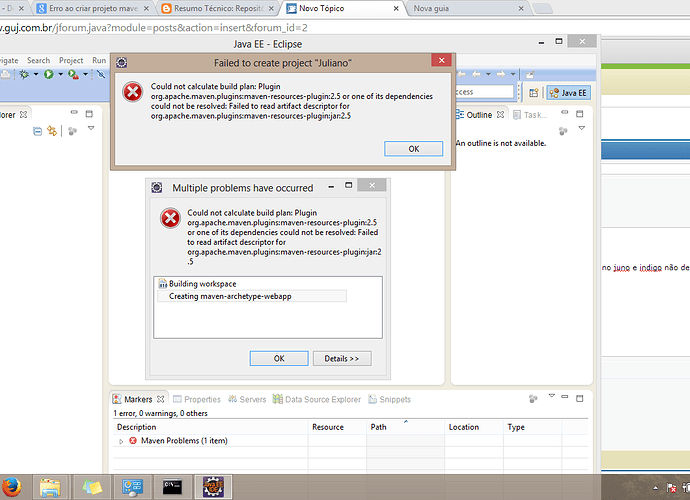Open the Debug launch dropdown arrow

coord(36,74)
